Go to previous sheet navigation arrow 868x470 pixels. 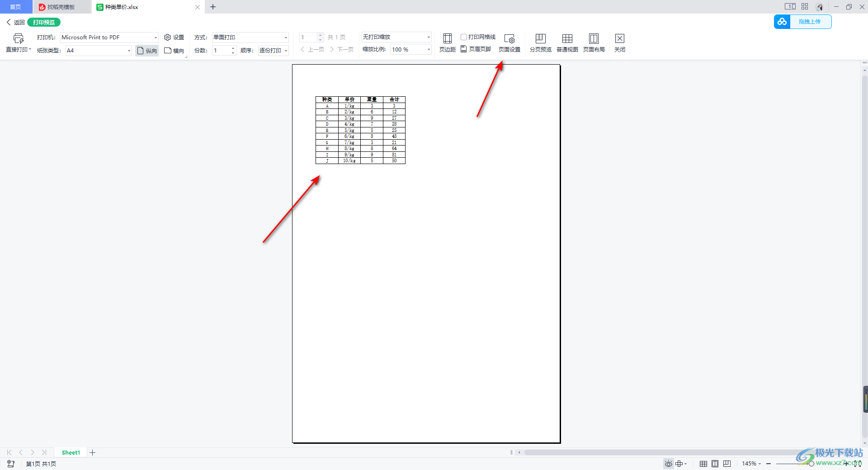(21, 452)
